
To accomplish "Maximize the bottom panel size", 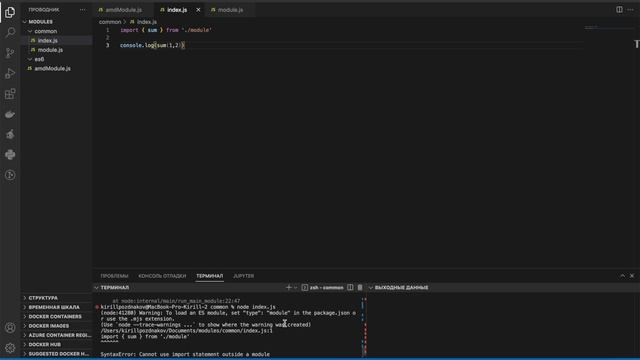I will click(x=622, y=276).
